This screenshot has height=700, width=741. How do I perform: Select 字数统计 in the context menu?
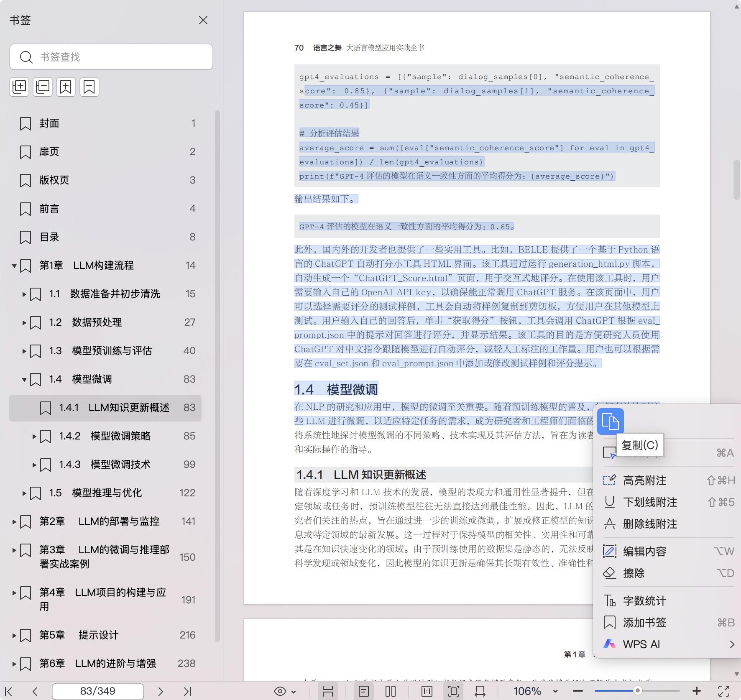tap(644, 601)
